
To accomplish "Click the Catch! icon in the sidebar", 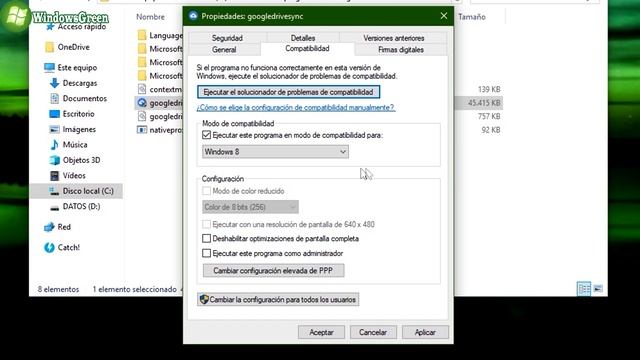I will tap(49, 247).
